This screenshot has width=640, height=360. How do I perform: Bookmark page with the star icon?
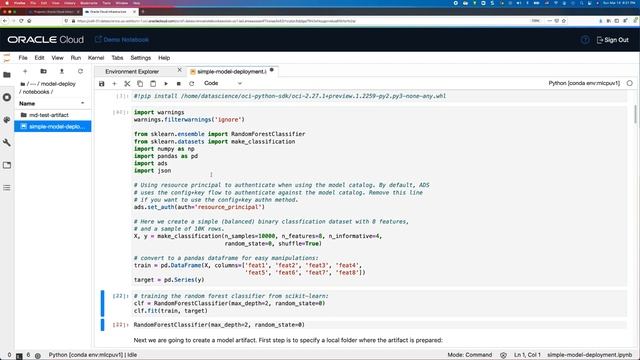(564, 21)
